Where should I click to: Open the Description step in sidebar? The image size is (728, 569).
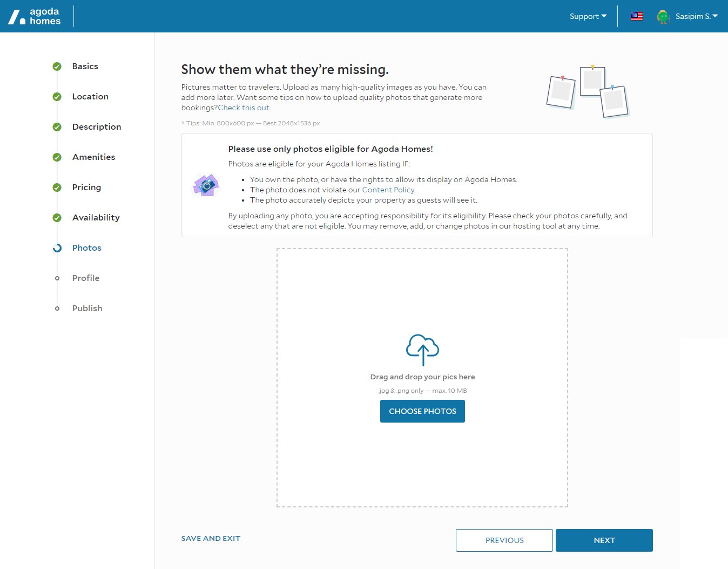(x=97, y=127)
